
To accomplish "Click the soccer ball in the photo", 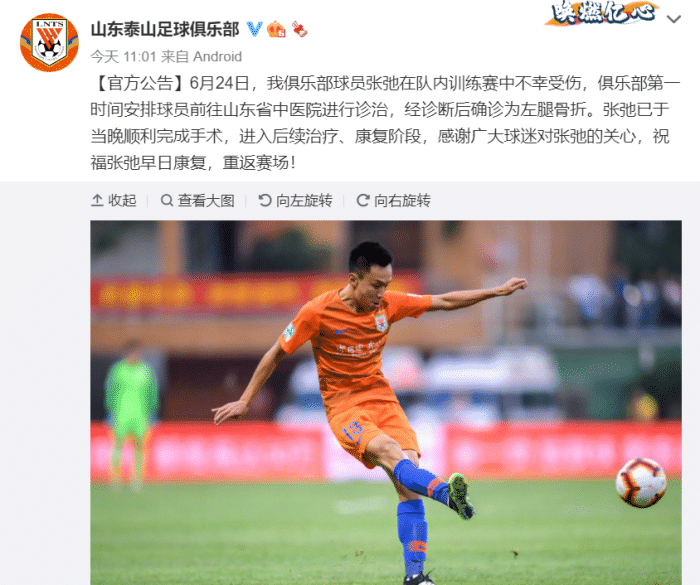I will pyautogui.click(x=641, y=482).
